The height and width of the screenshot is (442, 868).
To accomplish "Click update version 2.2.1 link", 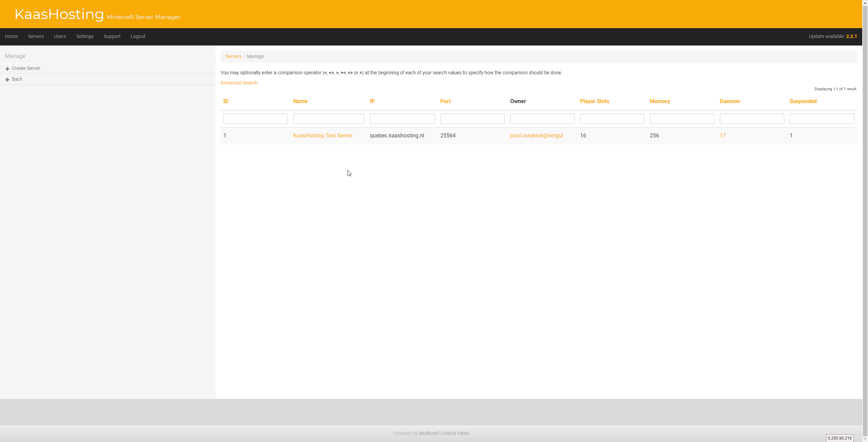I will tap(851, 36).
